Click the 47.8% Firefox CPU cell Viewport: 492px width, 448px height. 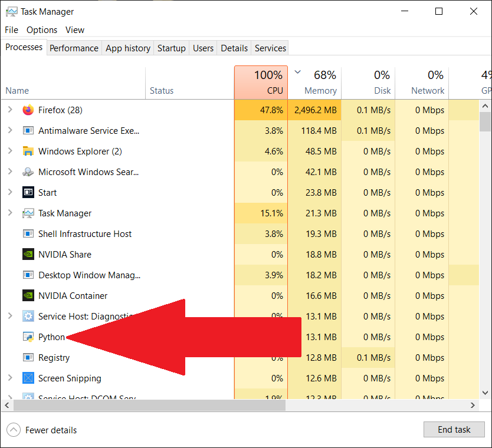pyautogui.click(x=261, y=110)
